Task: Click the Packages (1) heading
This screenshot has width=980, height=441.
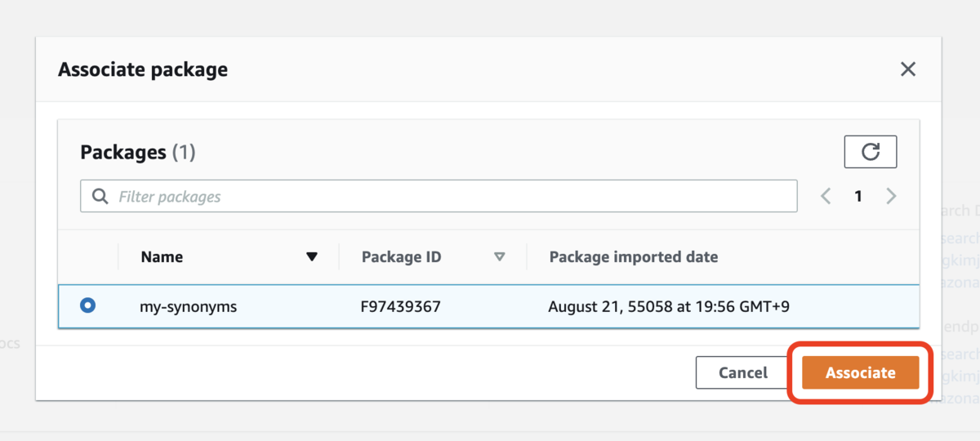Action: (138, 152)
